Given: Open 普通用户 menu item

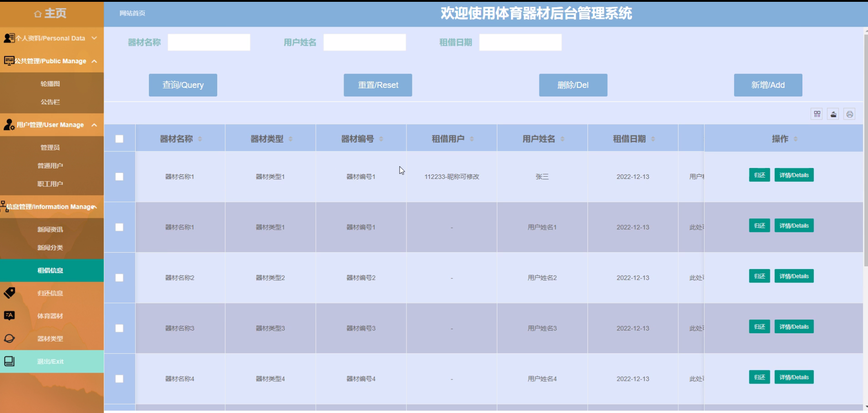Looking at the screenshot, I should coord(50,166).
